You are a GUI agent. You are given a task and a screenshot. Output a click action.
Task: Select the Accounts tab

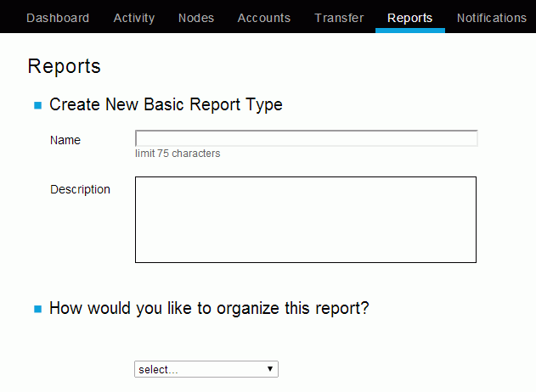263,18
